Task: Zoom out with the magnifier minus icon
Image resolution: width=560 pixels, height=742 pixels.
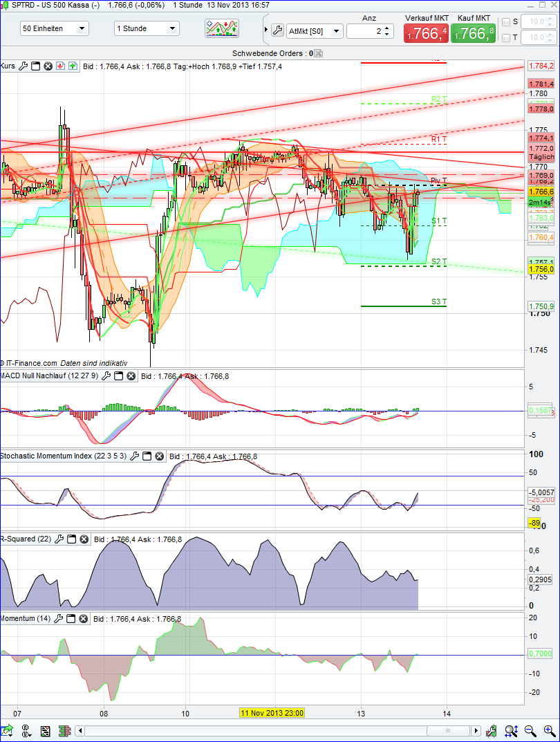Action: pos(530,731)
